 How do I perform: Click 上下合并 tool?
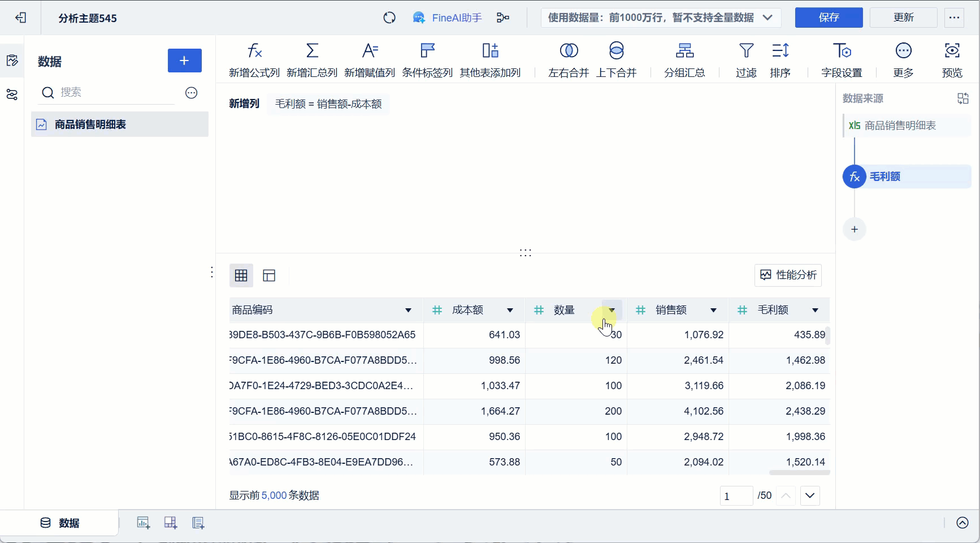(617, 60)
